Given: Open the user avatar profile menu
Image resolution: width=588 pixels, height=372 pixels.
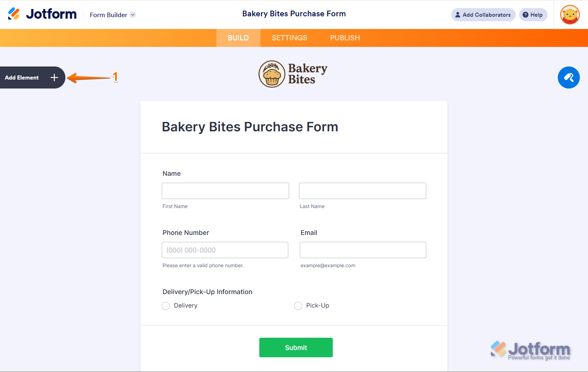Looking at the screenshot, I should [570, 15].
